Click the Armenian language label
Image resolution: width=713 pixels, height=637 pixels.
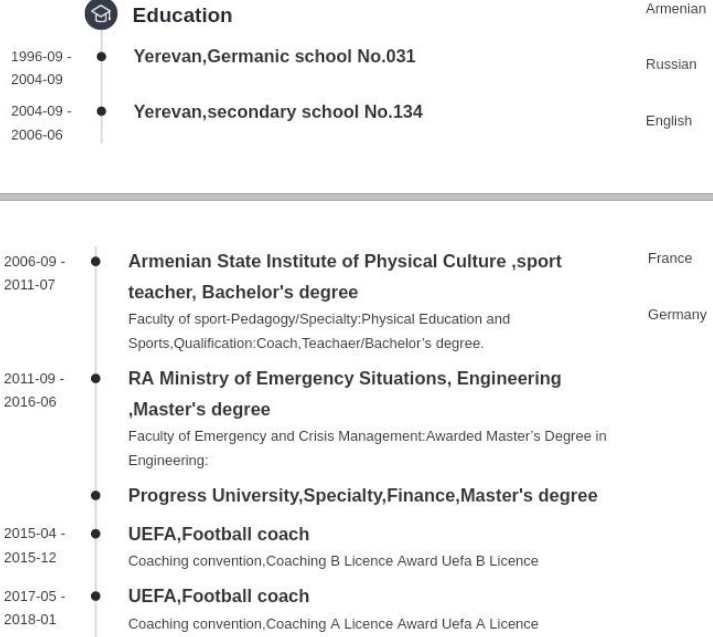click(675, 8)
